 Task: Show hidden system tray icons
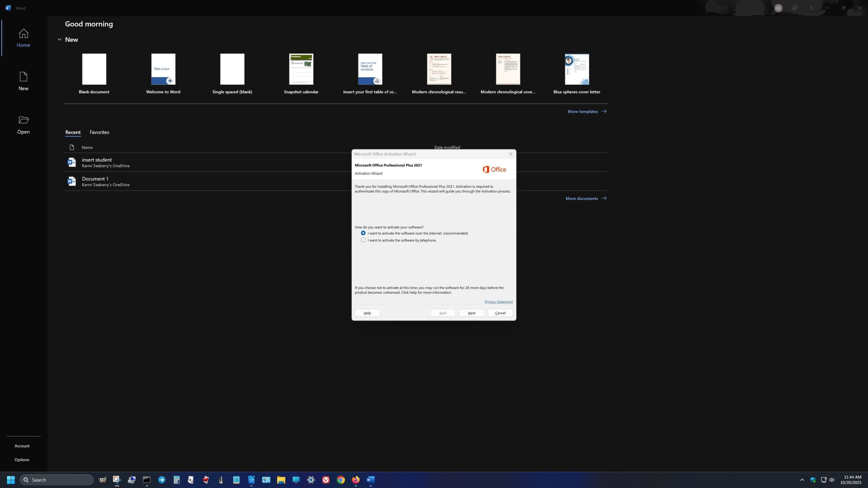(802, 480)
